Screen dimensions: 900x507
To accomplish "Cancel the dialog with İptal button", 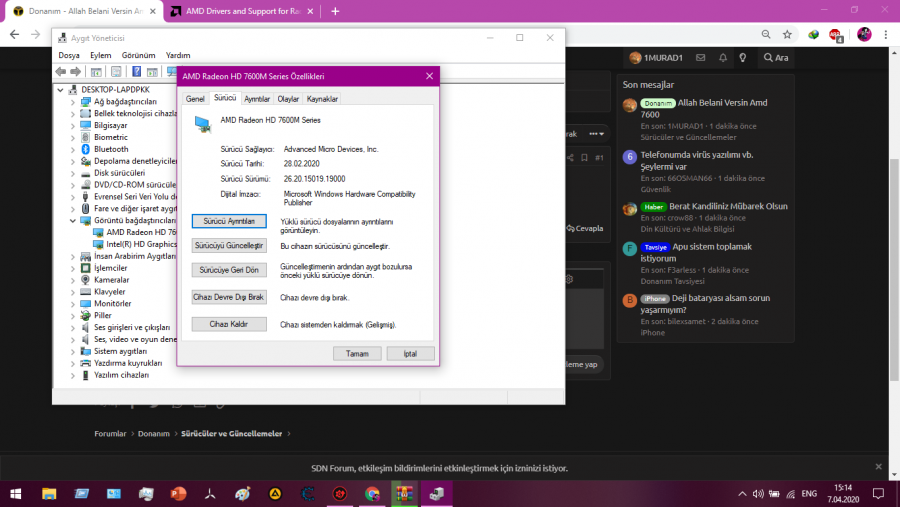I will (x=410, y=354).
